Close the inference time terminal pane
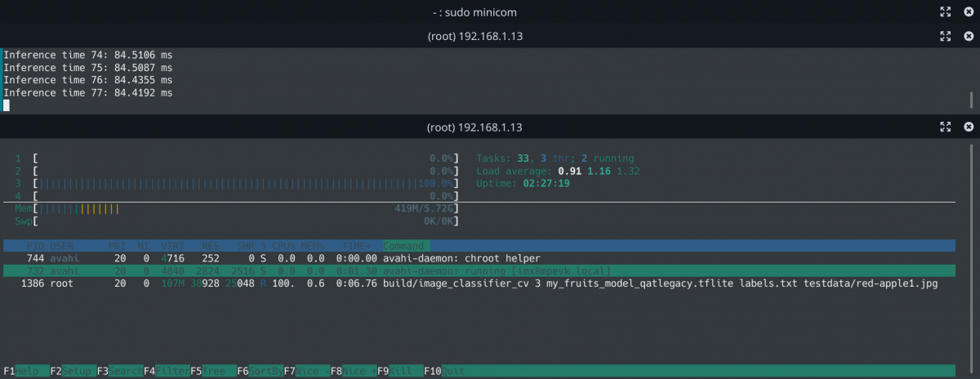The height and width of the screenshot is (379, 980). 969,36
